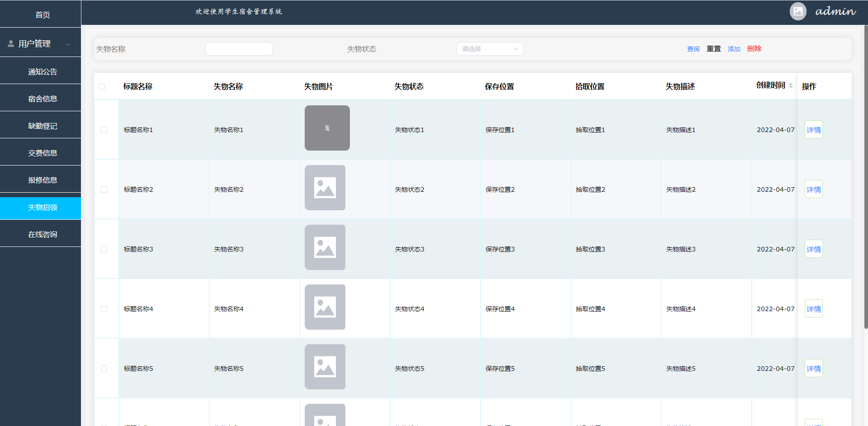Click the vertical page scrollbar

pos(866,176)
